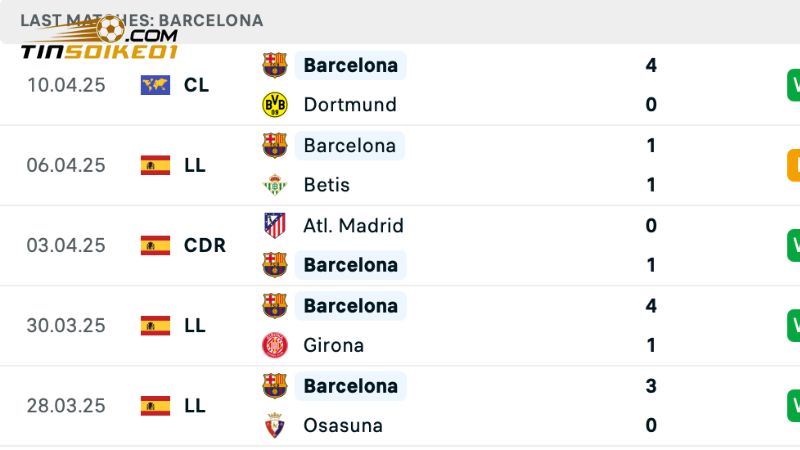
Task: Click the Dortmund club crest
Action: click(274, 105)
